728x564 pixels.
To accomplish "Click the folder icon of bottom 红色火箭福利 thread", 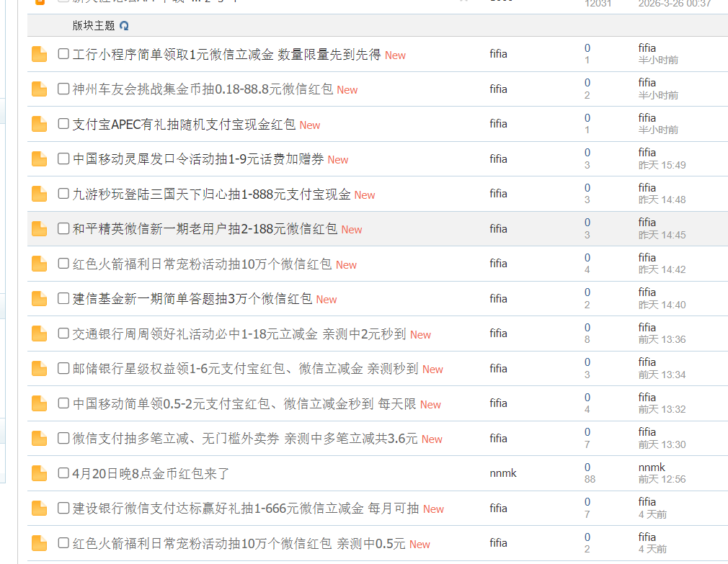I will [39, 543].
